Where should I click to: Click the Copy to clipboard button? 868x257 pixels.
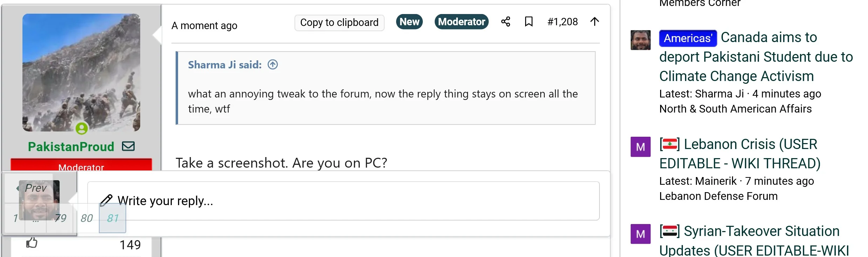click(339, 22)
